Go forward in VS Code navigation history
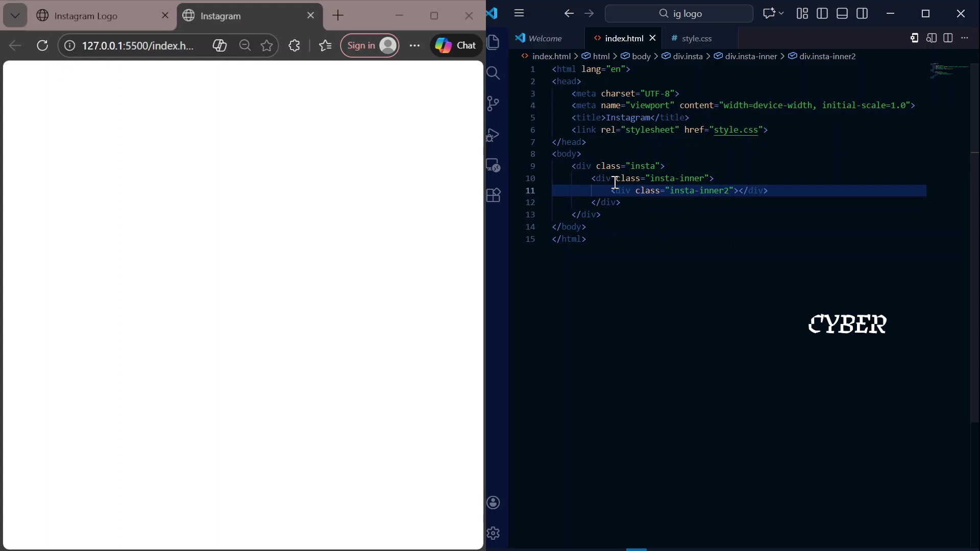The width and height of the screenshot is (980, 551). click(x=589, y=13)
